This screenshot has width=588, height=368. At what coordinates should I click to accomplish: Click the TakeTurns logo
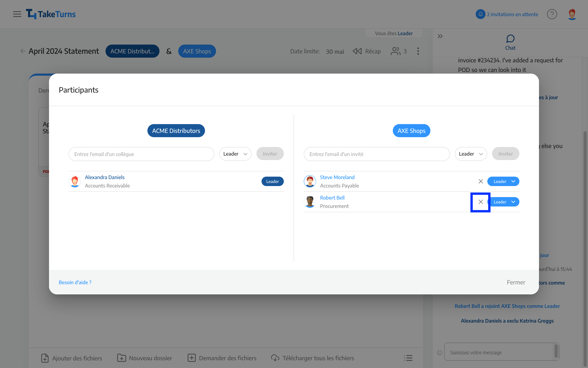pos(51,14)
